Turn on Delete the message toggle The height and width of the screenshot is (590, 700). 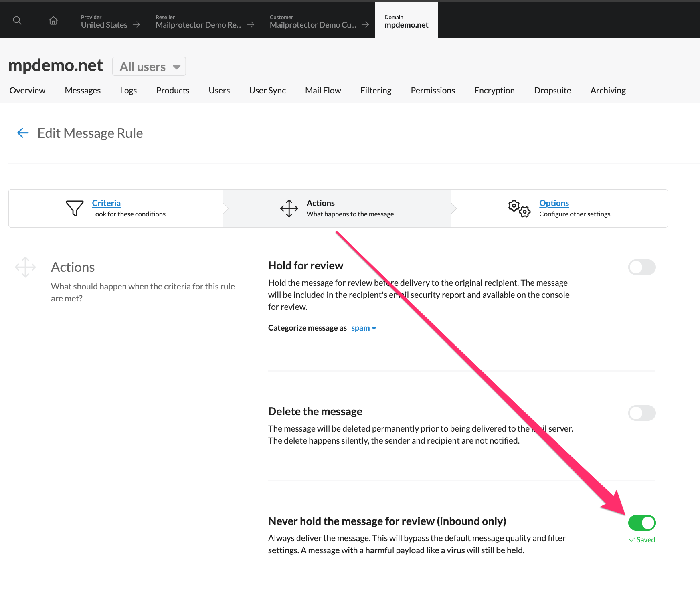pos(641,413)
